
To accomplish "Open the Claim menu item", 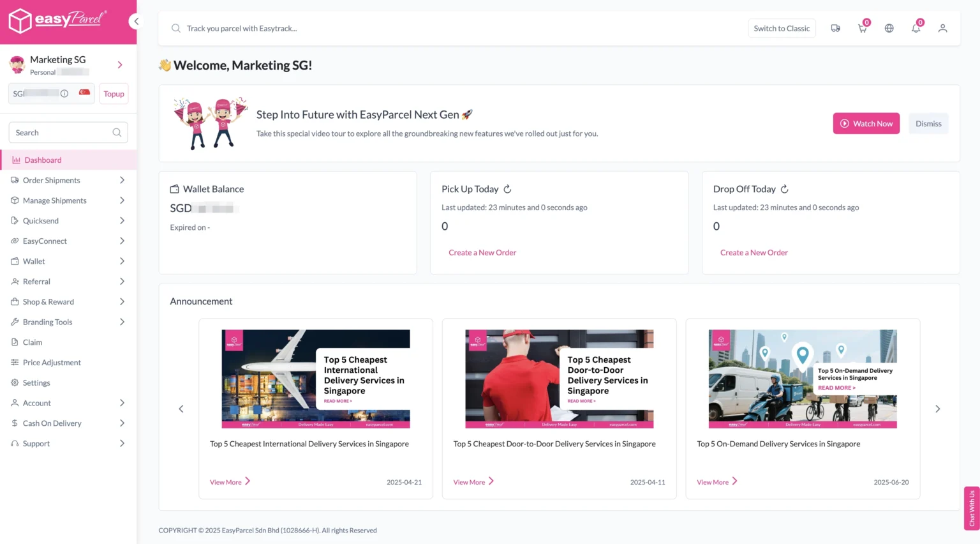I will tap(33, 342).
